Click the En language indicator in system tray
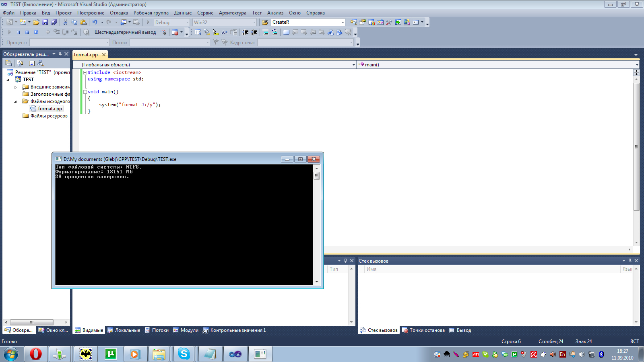Screen dimensions: 644x362 coord(562,354)
